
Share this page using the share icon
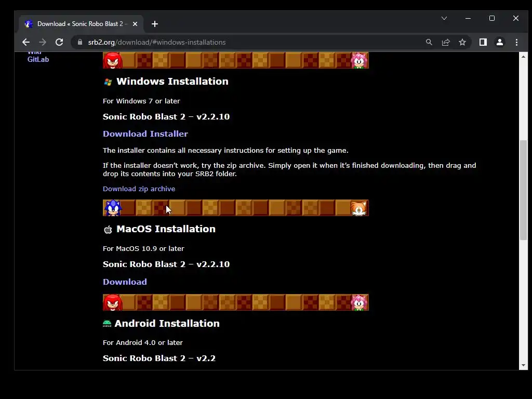click(445, 42)
